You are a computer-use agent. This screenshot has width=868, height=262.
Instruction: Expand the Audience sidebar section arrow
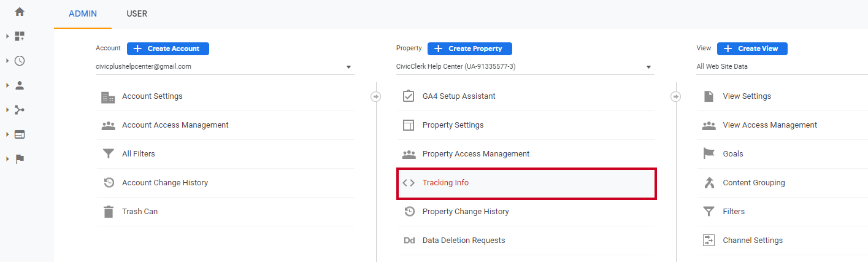pos(7,85)
